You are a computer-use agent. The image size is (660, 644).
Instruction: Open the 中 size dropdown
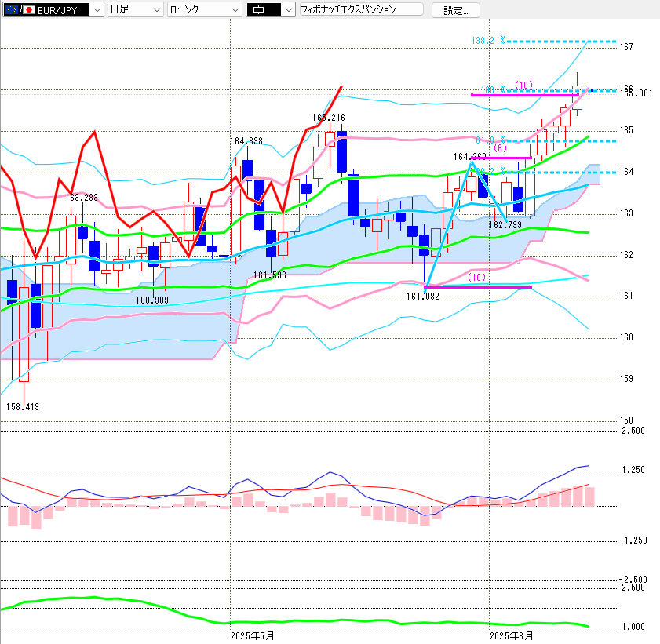(270, 9)
